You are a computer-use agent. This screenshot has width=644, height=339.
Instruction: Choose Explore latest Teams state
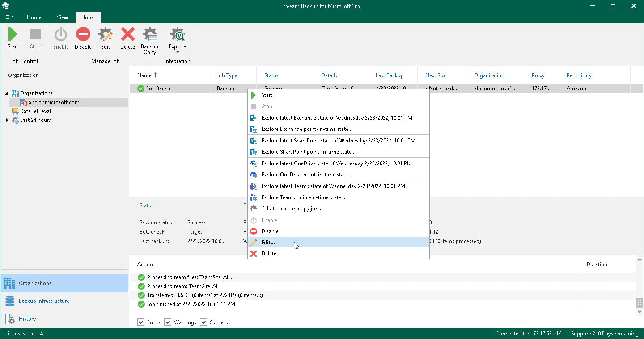click(x=339, y=186)
